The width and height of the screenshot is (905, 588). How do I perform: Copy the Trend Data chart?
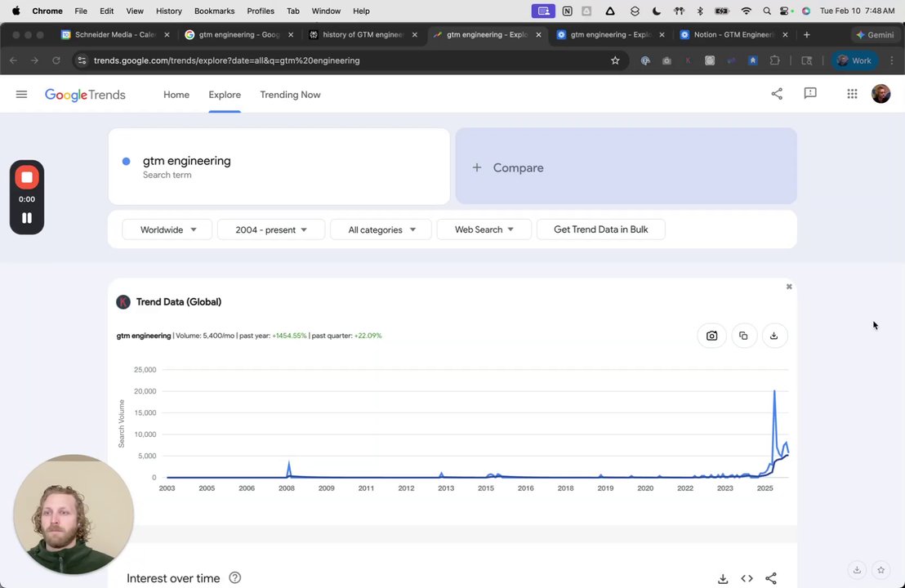(743, 336)
